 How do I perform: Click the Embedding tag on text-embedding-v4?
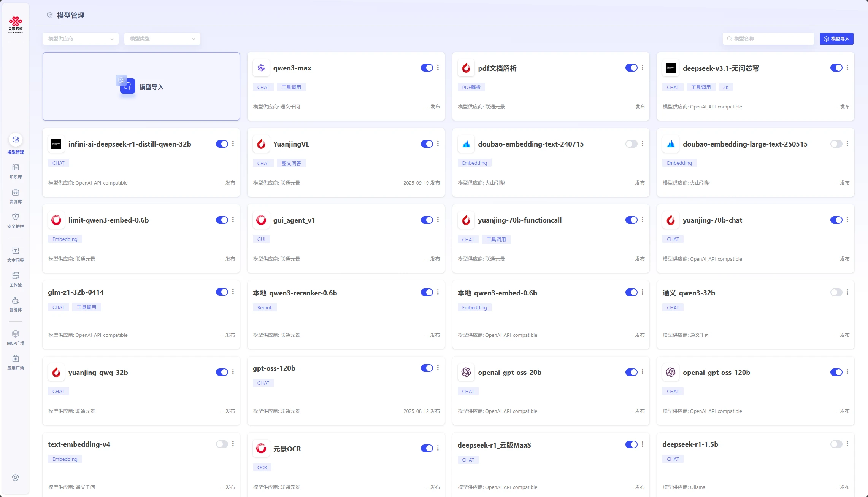tap(65, 459)
